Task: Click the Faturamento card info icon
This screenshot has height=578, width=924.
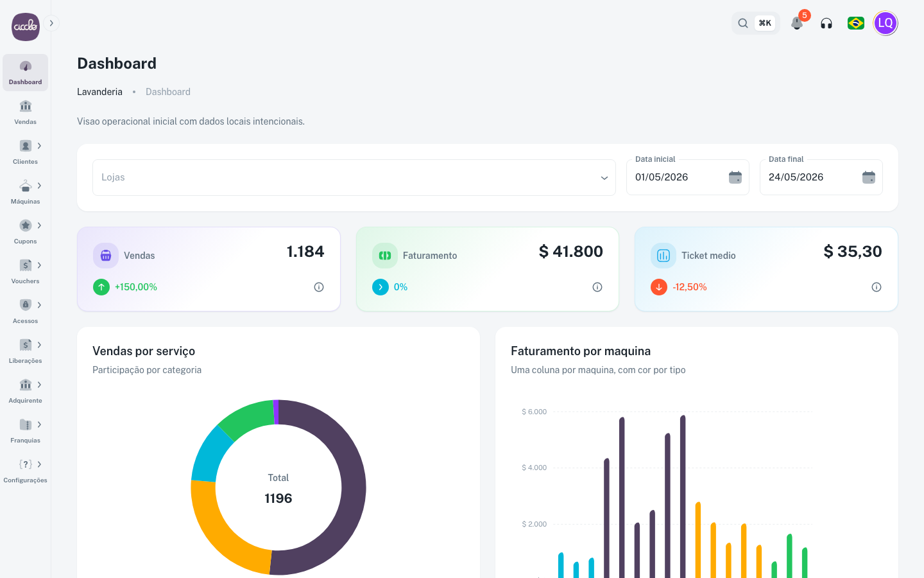Action: (597, 287)
